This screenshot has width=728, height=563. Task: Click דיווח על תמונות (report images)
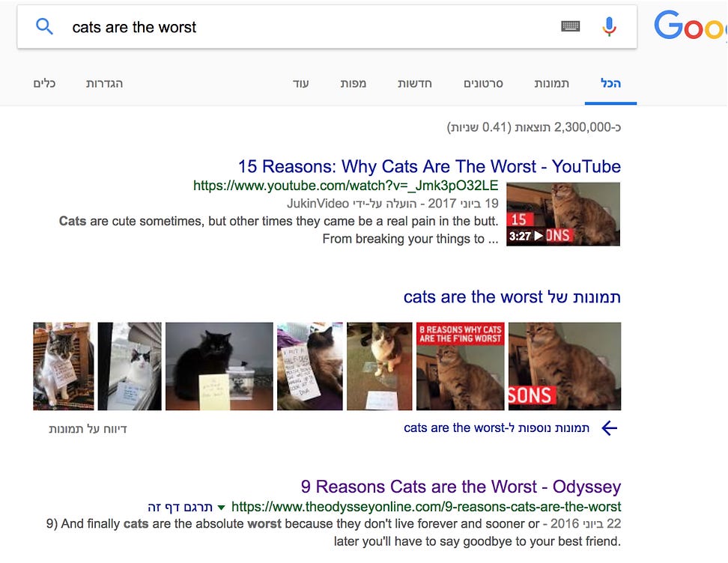coord(88,428)
